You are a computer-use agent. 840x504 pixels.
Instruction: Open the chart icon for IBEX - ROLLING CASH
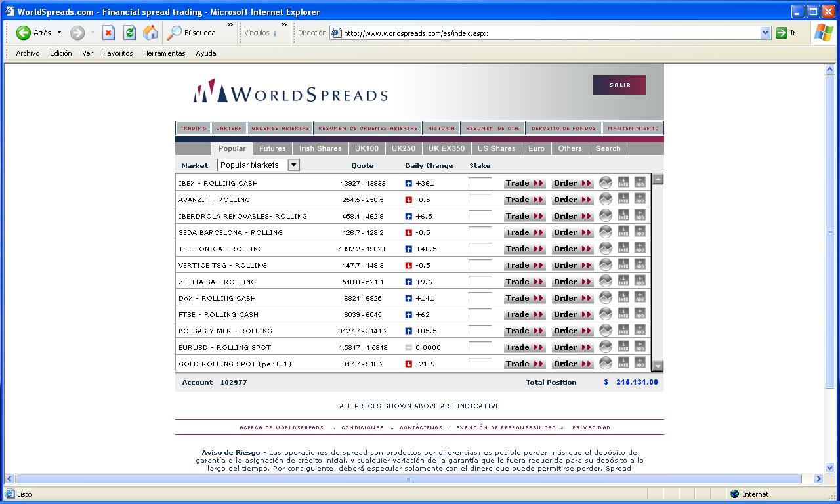606,182
